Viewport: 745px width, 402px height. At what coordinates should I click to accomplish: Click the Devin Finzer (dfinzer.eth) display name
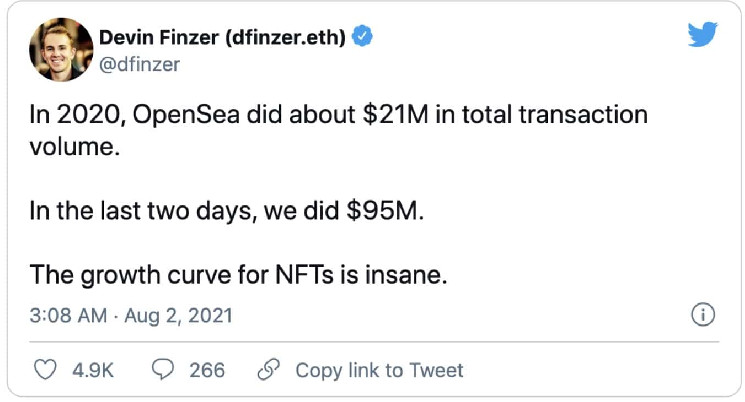tap(222, 37)
